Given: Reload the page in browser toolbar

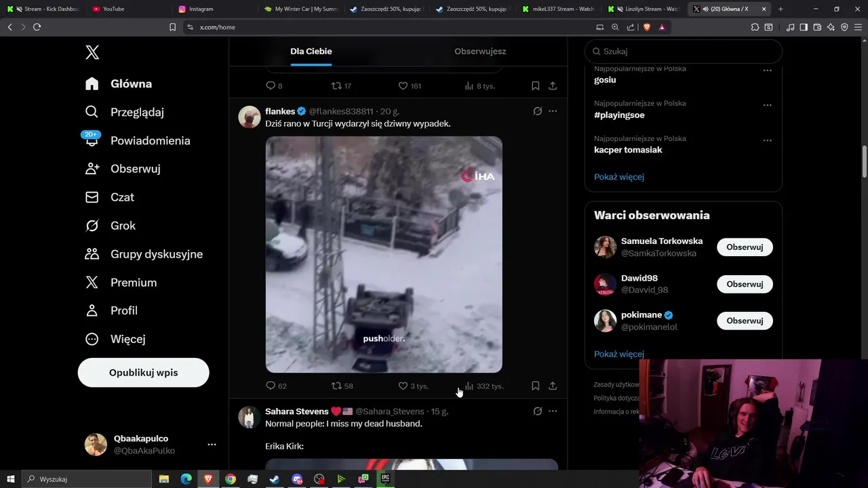Looking at the screenshot, I should [x=37, y=27].
